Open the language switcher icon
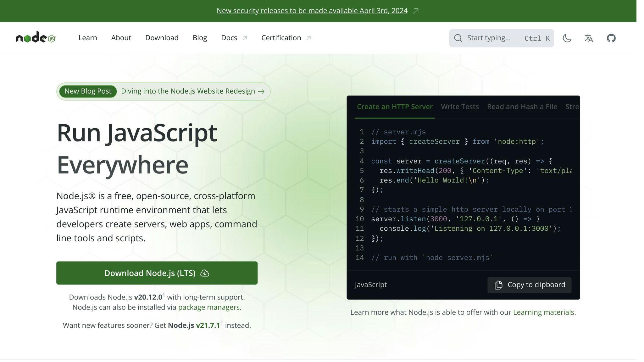Image resolution: width=644 pixels, height=362 pixels. [x=589, y=38]
